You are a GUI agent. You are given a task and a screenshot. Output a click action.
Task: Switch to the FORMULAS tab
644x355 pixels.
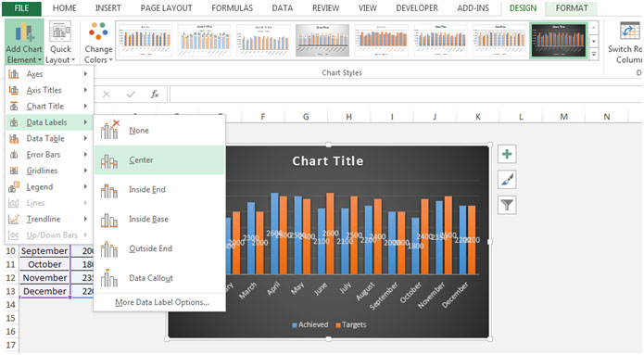(232, 7)
